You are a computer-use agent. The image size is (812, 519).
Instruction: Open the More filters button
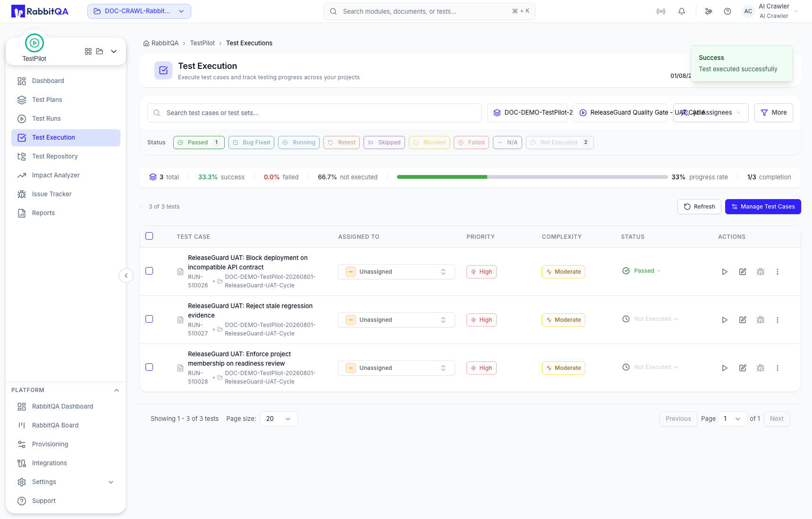(x=774, y=113)
